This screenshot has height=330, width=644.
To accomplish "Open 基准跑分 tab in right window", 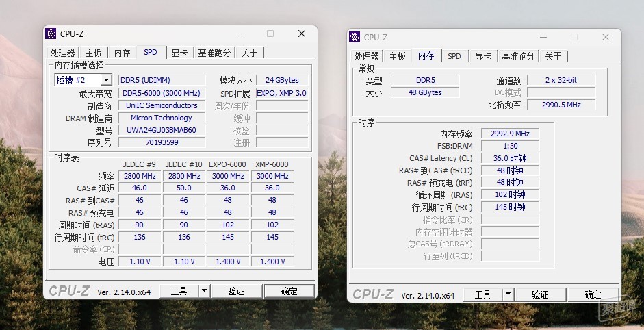I will [518, 56].
